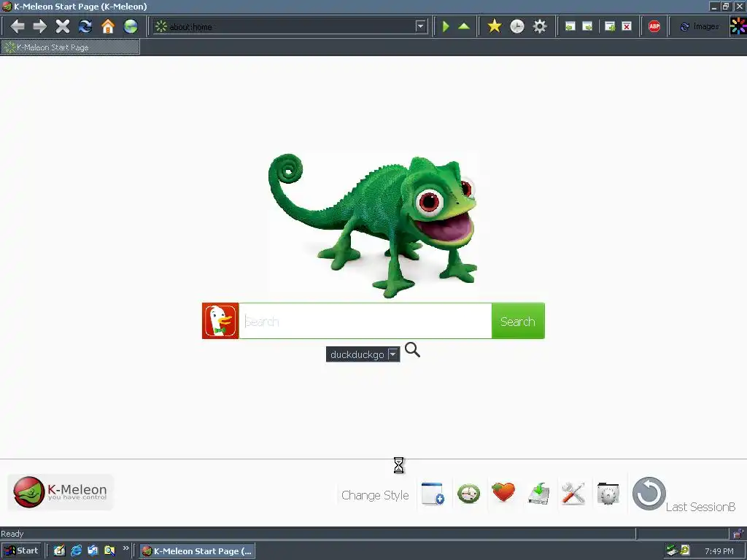Image resolution: width=747 pixels, height=560 pixels.
Task: Click the green Go play arrow
Action: click(x=446, y=26)
